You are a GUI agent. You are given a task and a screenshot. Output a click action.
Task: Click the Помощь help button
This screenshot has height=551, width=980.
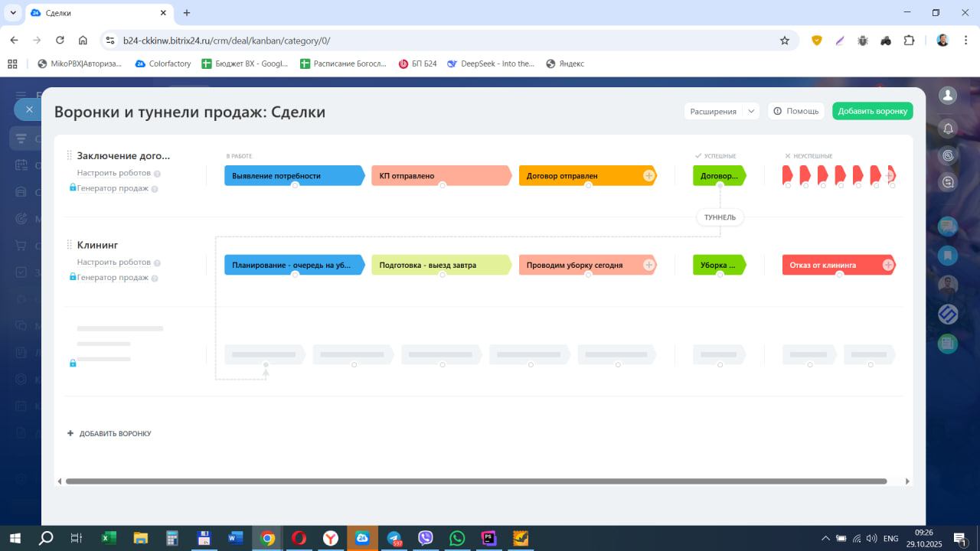[x=796, y=111]
